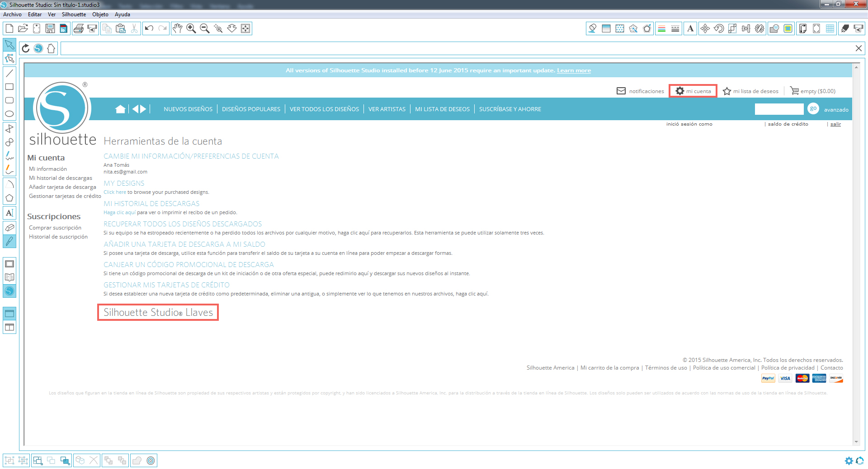Open CANJEAR UN CÓDIGO PROMOCIONAL DE DESCARGA
This screenshot has height=469, width=868.
pyautogui.click(x=189, y=265)
